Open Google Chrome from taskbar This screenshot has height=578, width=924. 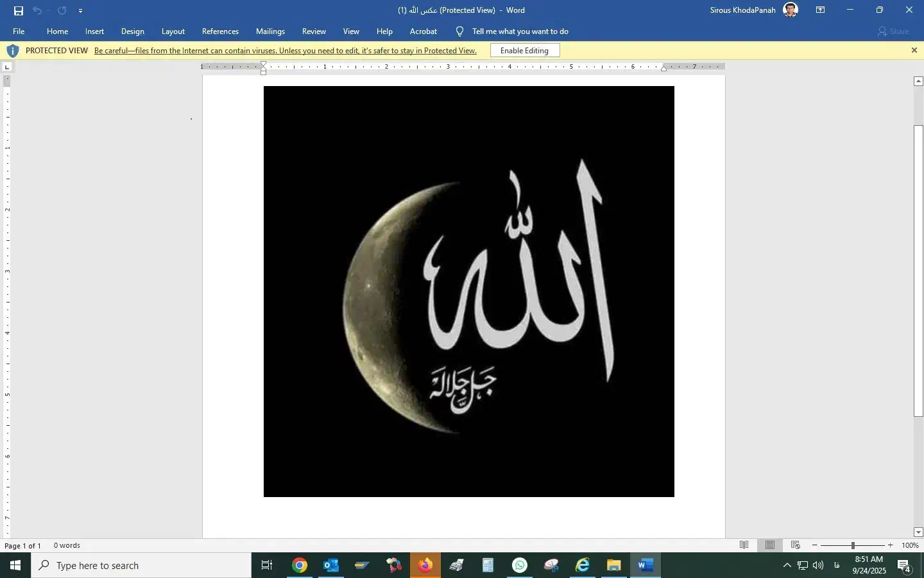300,565
